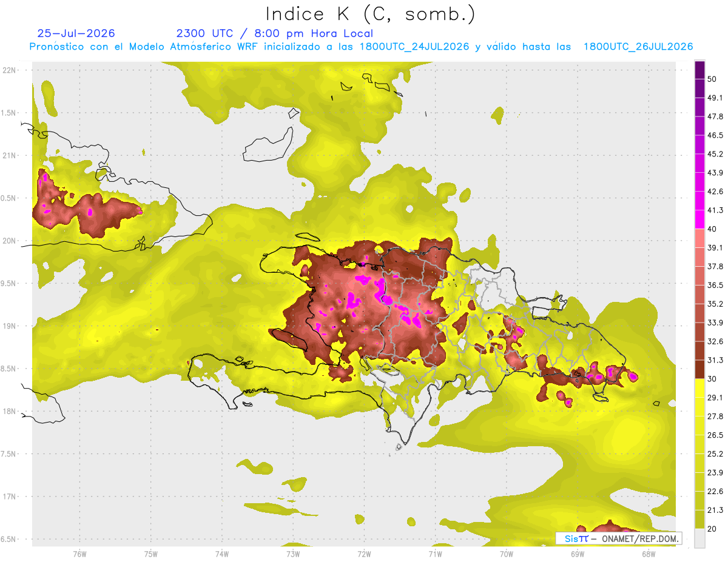Click the 1800UTC_24JUL2026 initialization time text
728x562 pixels.
pos(414,47)
